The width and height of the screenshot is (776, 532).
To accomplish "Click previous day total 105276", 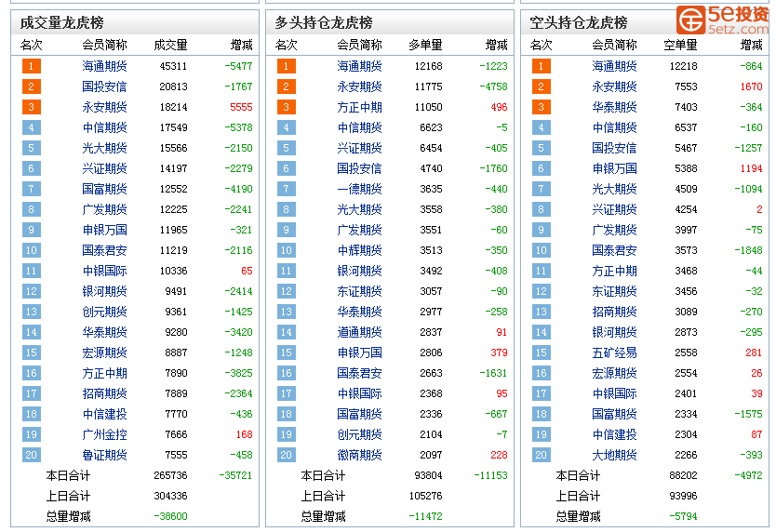I will click(425, 496).
